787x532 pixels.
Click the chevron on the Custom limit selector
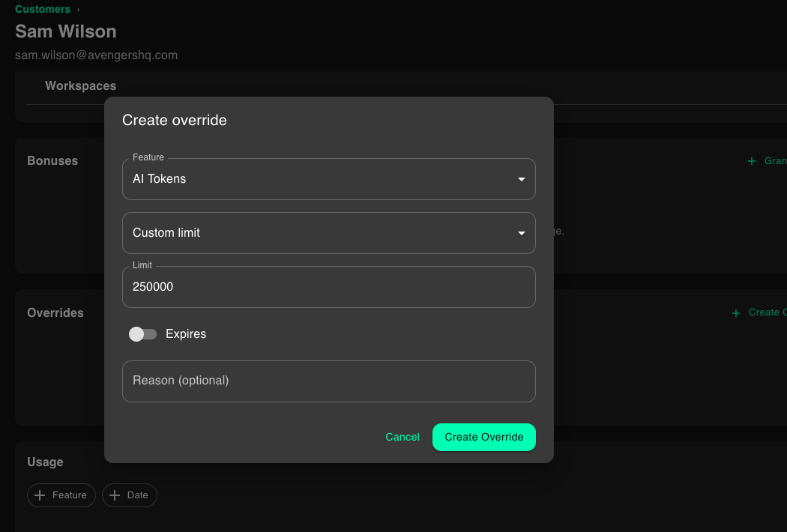521,233
